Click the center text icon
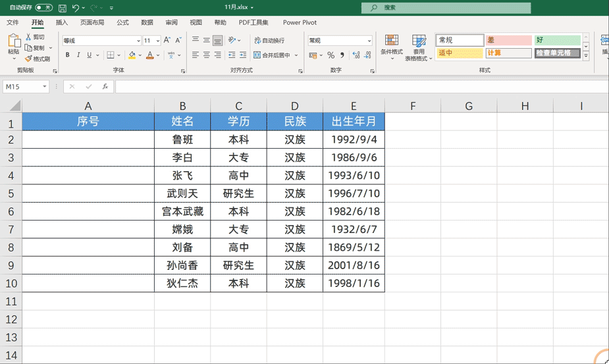Screen dimensions: 609x364 (x=207, y=55)
